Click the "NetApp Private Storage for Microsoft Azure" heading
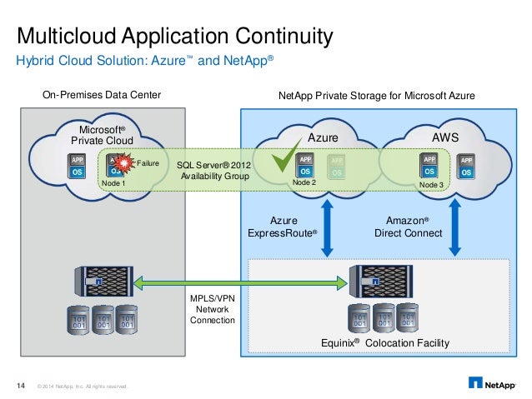The width and height of the screenshot is (532, 399). [x=377, y=96]
